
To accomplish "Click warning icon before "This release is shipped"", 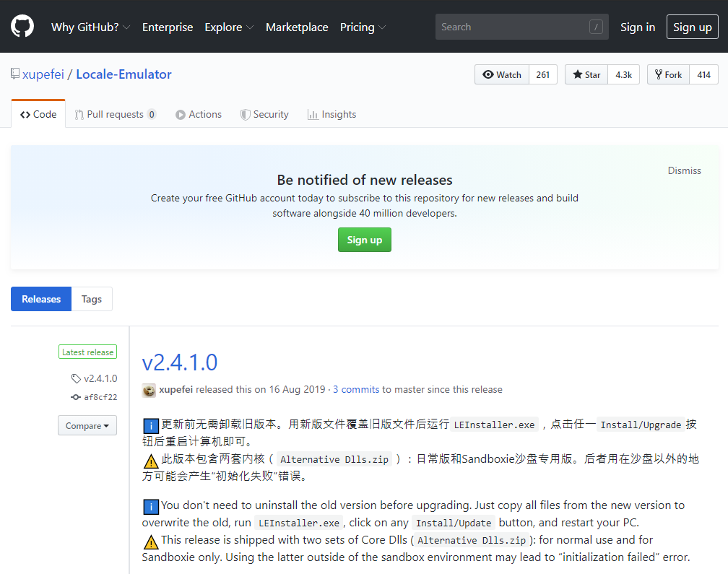I will coord(151,542).
